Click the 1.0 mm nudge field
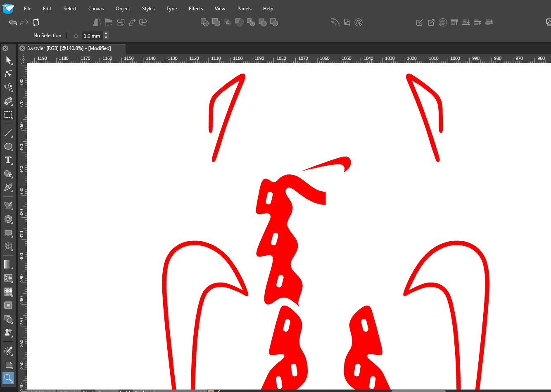The width and height of the screenshot is (551, 392). click(92, 36)
